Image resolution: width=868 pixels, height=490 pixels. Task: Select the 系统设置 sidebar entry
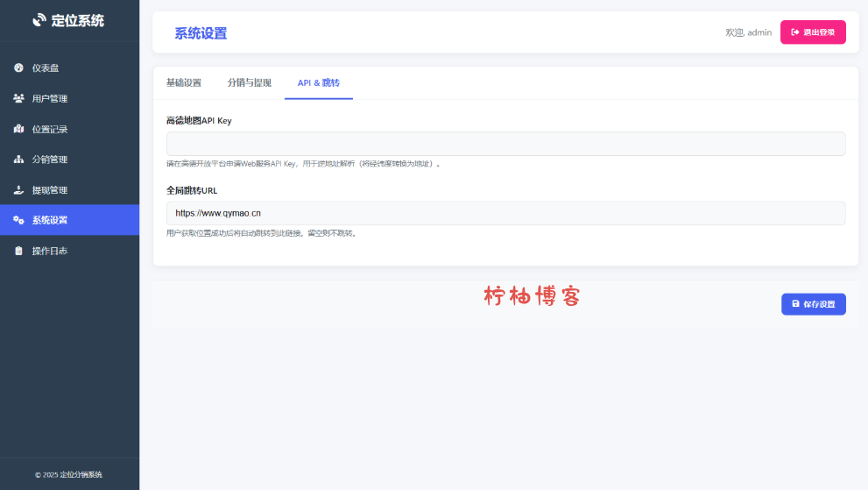pos(70,220)
